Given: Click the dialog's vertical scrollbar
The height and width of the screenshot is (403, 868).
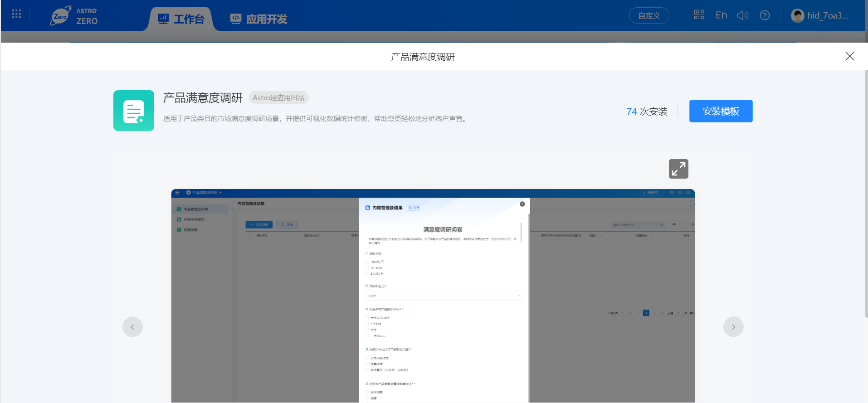Looking at the screenshot, I should [x=866, y=194].
